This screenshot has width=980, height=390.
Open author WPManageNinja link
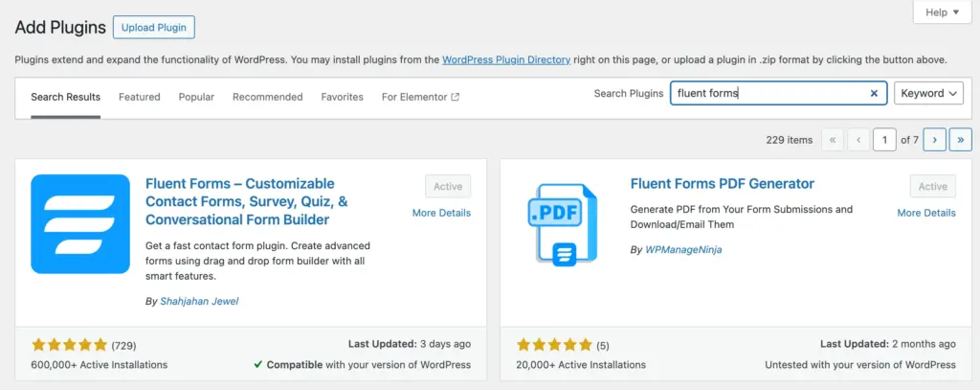[683, 249]
